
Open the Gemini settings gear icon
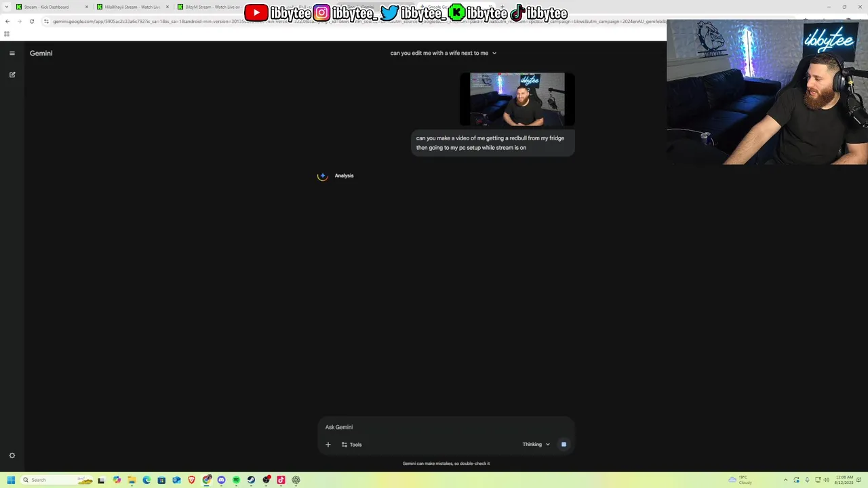click(12, 455)
